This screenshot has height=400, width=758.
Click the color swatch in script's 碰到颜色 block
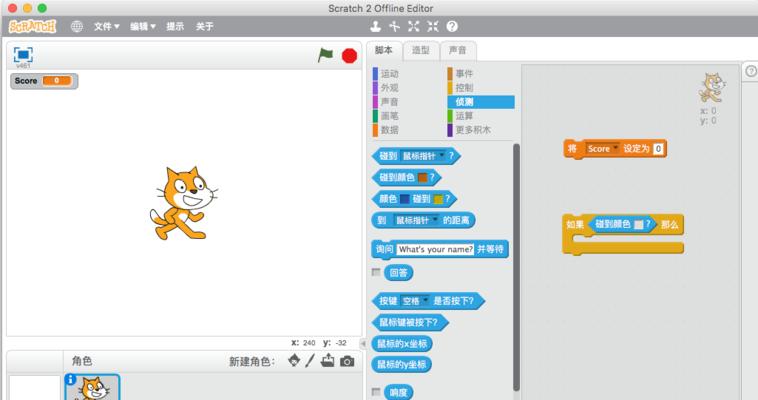(x=639, y=225)
